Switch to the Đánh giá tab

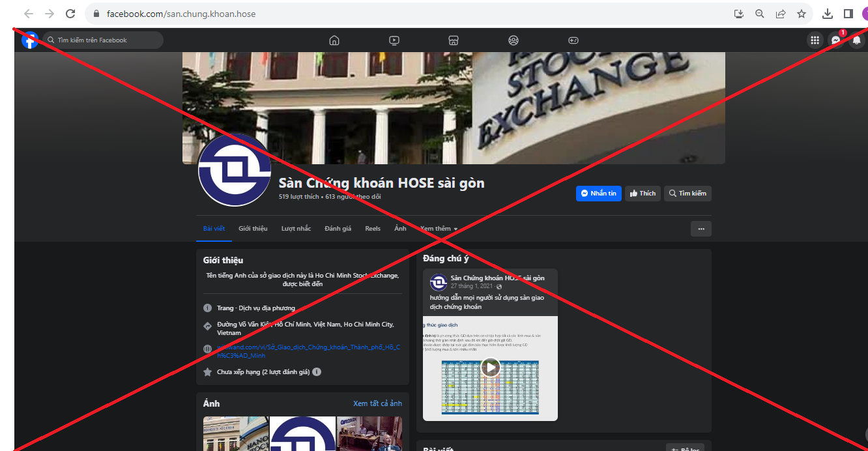pyautogui.click(x=338, y=228)
